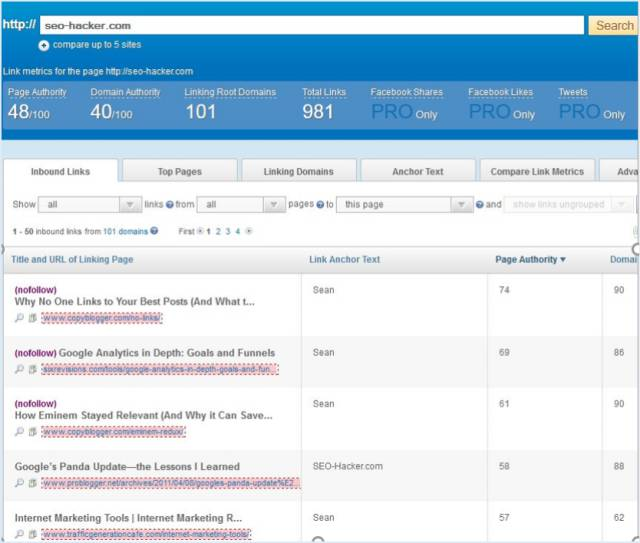The height and width of the screenshot is (543, 640).
Task: Open the from pages dropdown
Action: coord(241,205)
